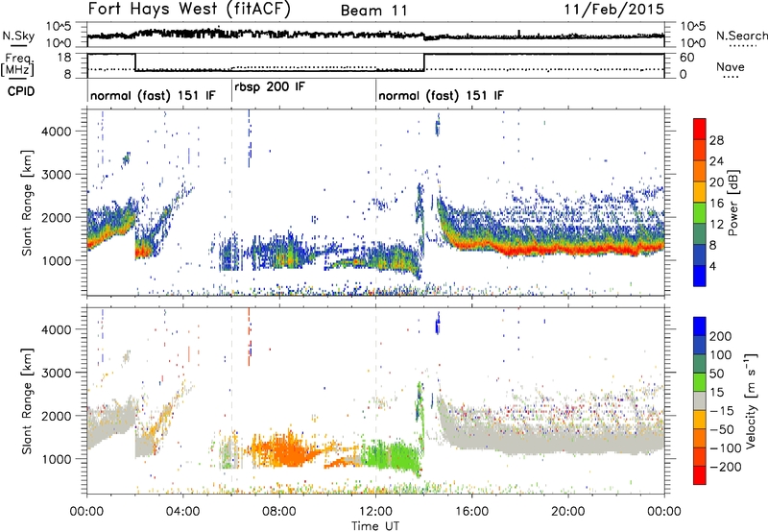The image size is (768, 532).
Task: Click the '28' power colorbar value
Action: 716,140
